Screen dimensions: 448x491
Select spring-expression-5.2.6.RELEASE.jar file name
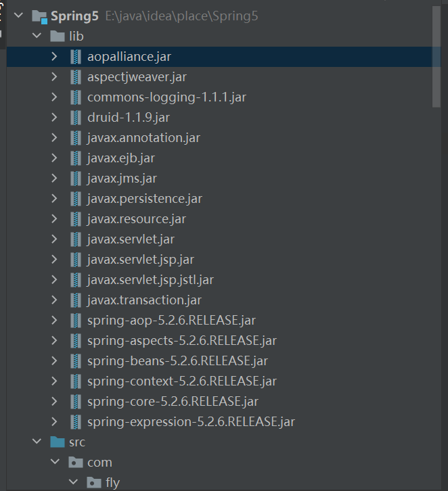191,422
